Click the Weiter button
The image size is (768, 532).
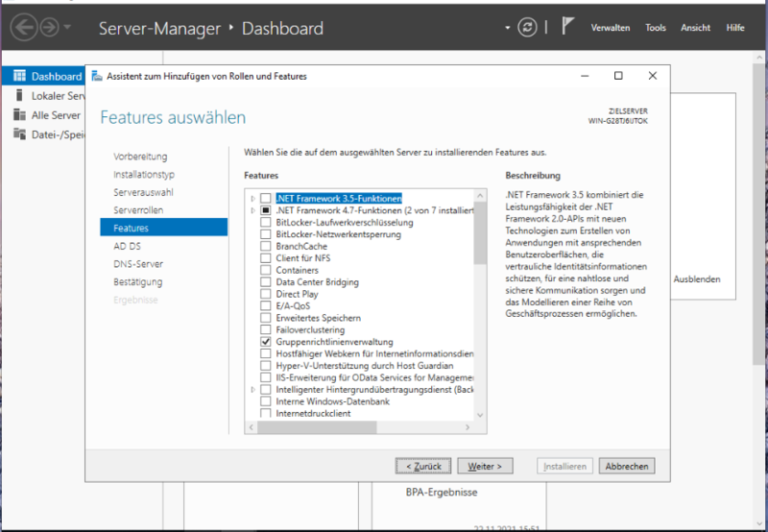[x=485, y=466]
